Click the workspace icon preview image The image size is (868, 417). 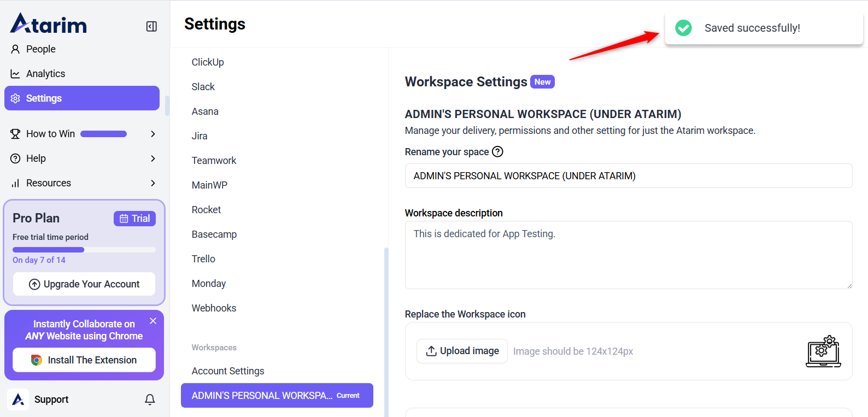pyautogui.click(x=823, y=351)
